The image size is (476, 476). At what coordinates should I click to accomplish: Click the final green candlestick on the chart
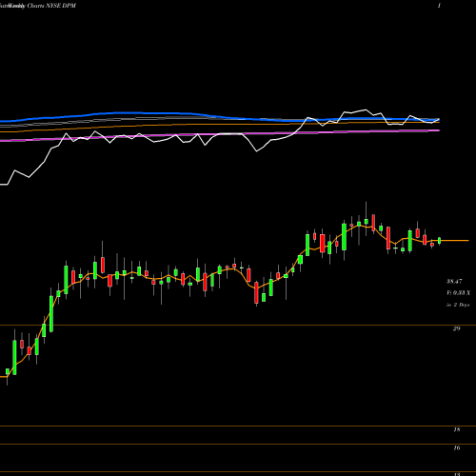tap(440, 241)
